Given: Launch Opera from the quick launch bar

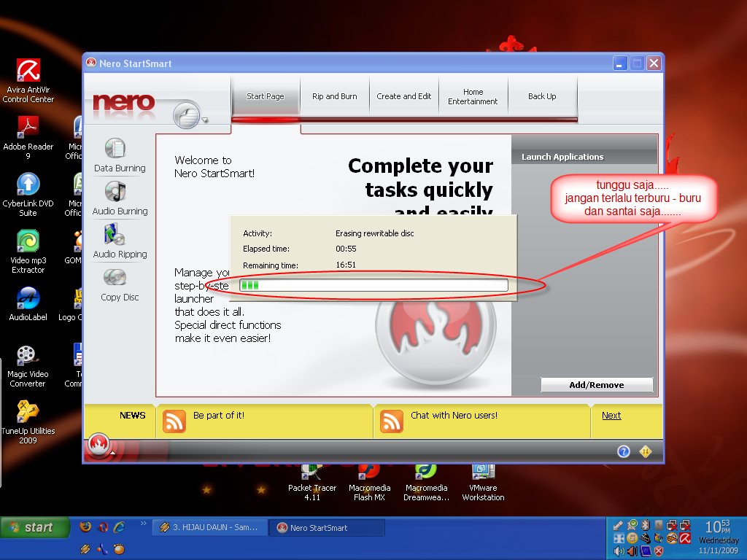Looking at the screenshot, I should (102, 526).
